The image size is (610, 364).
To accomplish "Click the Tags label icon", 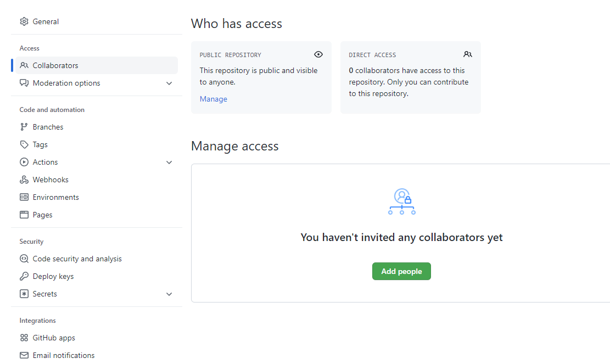I will (x=24, y=144).
